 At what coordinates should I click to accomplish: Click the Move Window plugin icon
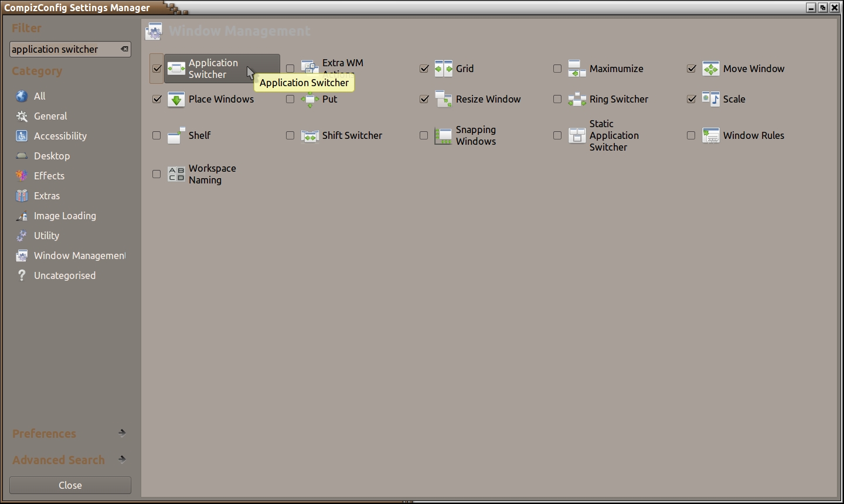pyautogui.click(x=711, y=69)
